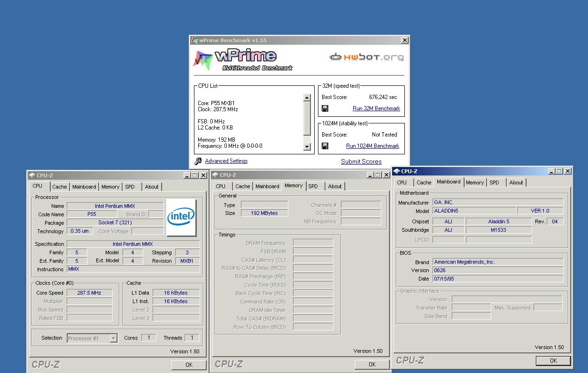Screen dimensions: 588x373
Task: Click the Manufacturer field GA. INC.
Action: (x=498, y=202)
